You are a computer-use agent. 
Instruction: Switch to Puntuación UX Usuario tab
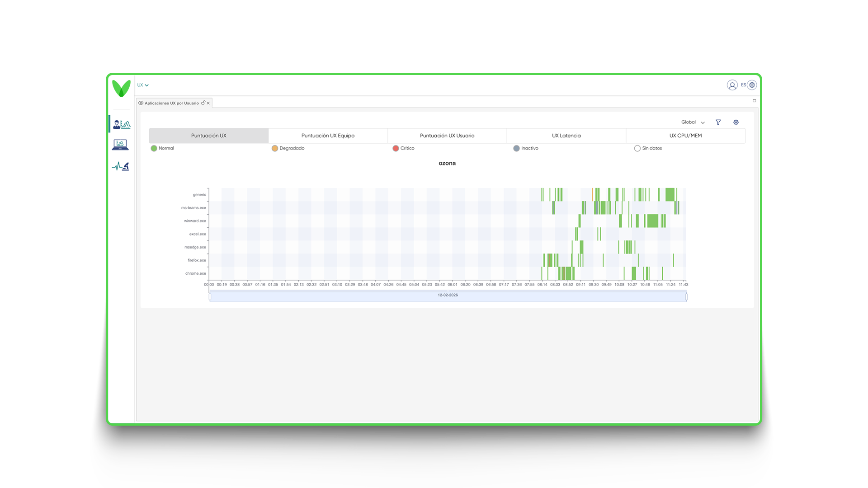tap(447, 136)
